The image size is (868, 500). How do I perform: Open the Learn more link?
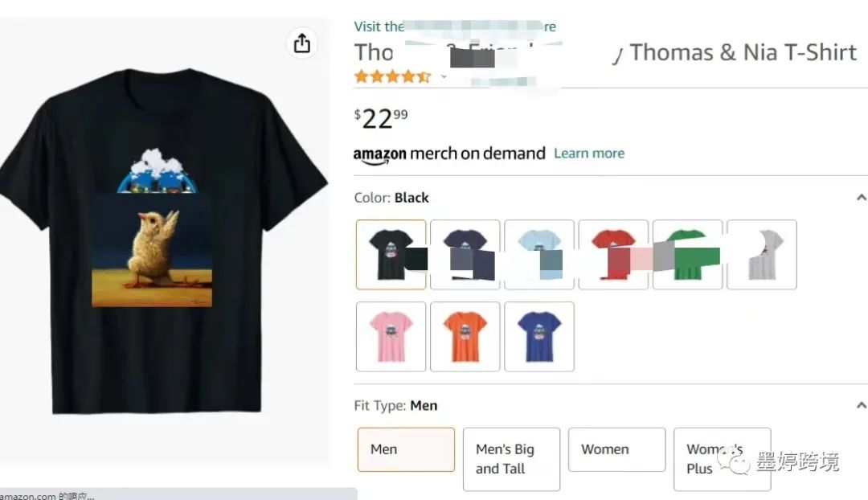coord(589,154)
